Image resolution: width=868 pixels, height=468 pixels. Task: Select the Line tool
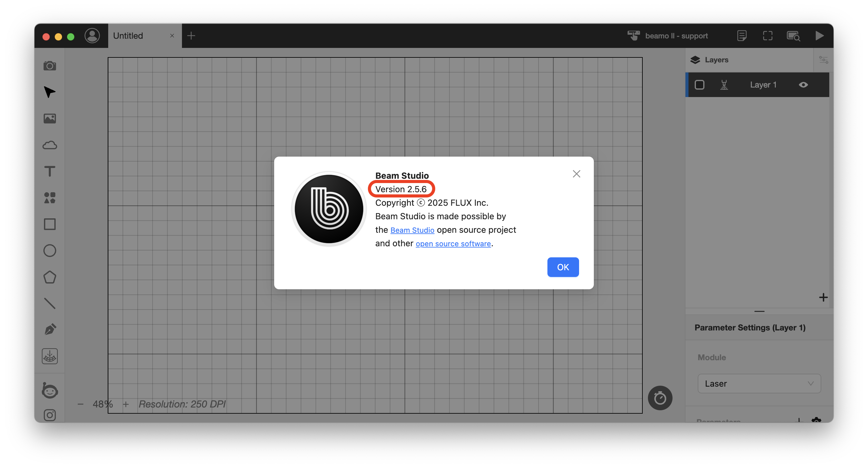(49, 303)
